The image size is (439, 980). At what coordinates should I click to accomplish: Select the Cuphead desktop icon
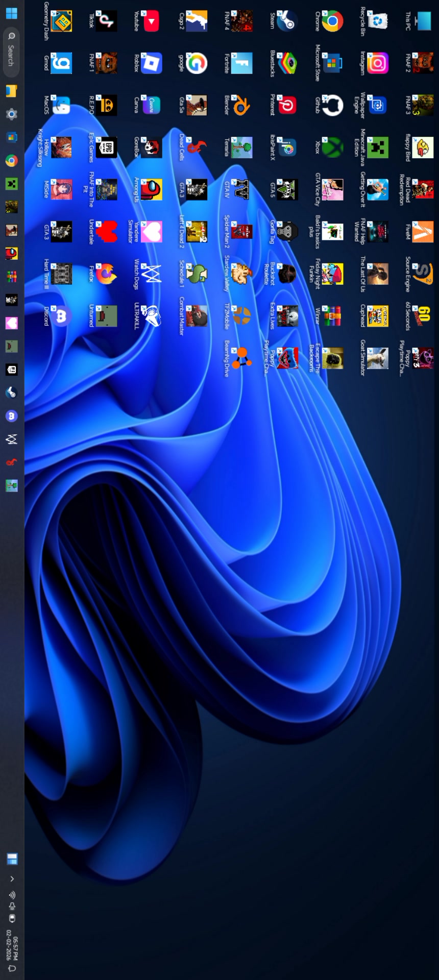(377, 316)
